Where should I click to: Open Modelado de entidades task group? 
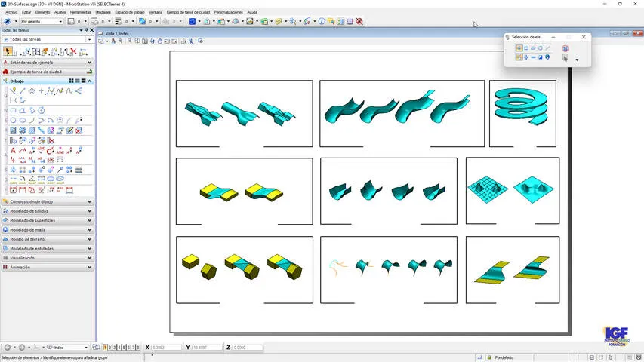(48, 248)
